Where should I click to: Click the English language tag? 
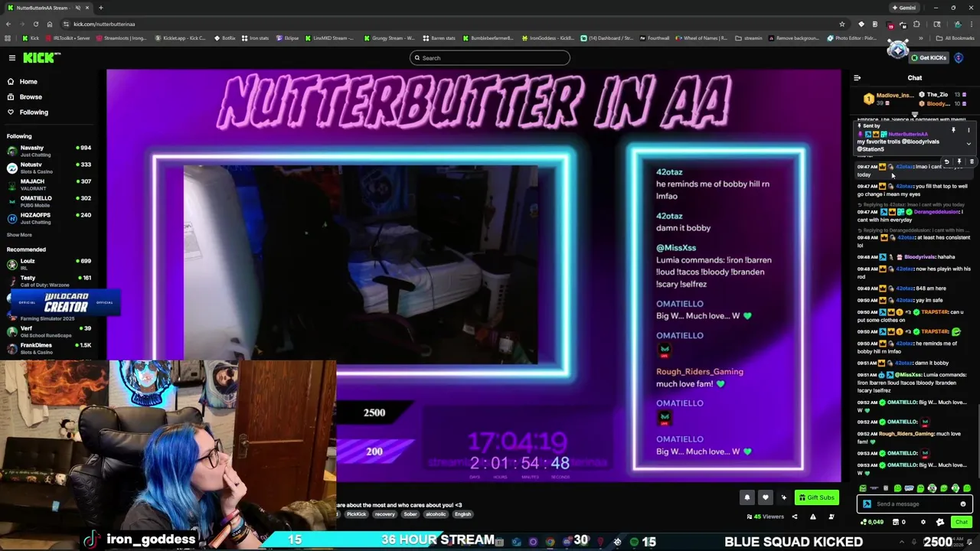point(462,514)
